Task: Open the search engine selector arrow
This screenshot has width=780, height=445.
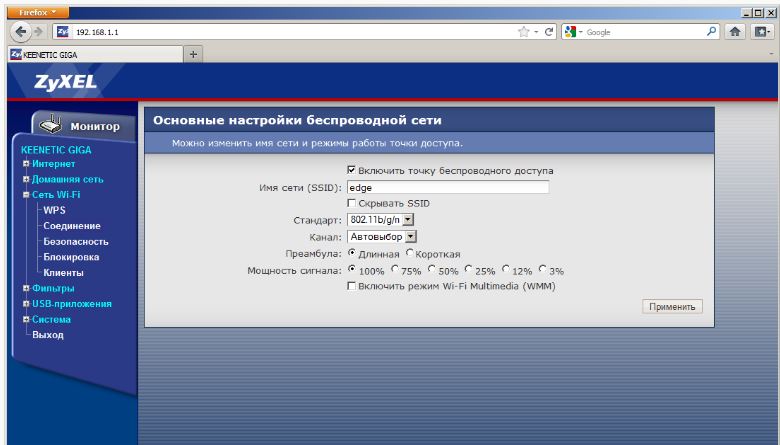Action: click(581, 32)
